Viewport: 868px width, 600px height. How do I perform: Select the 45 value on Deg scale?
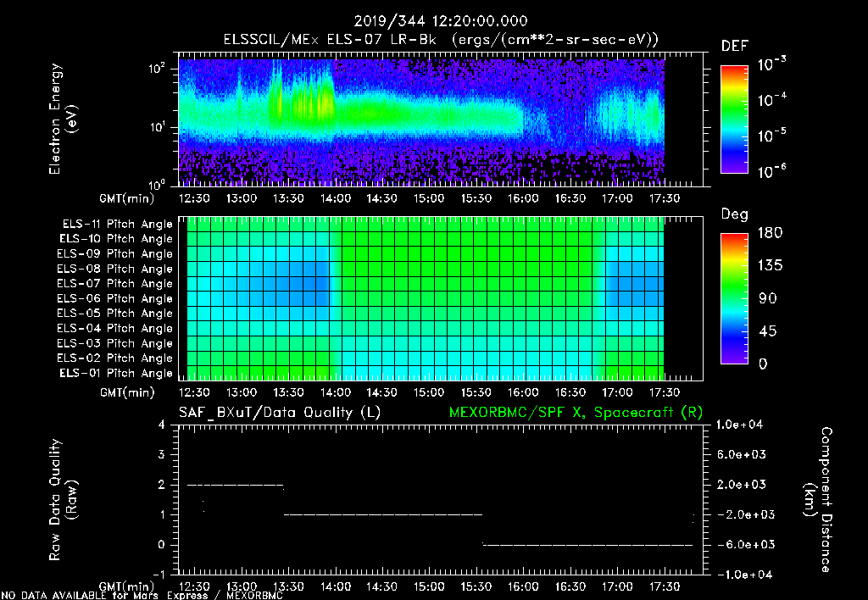click(768, 331)
